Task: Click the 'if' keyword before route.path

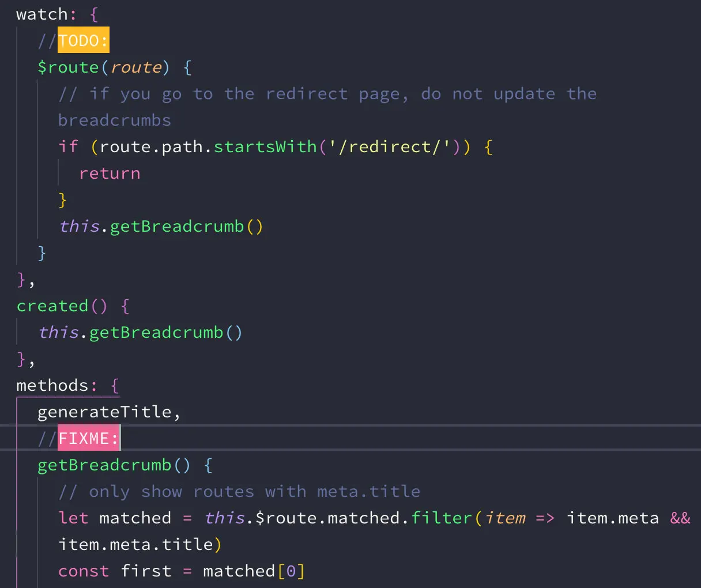Action: 68,146
